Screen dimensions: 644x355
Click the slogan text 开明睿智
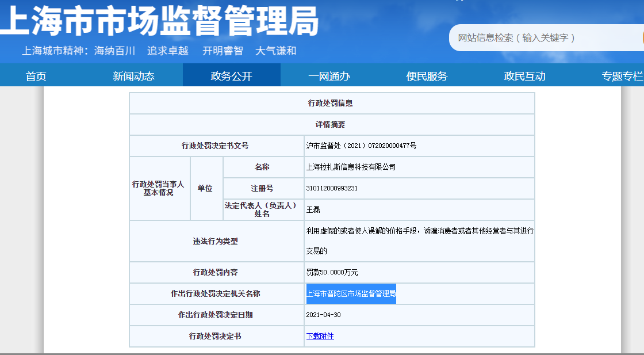tap(223, 51)
